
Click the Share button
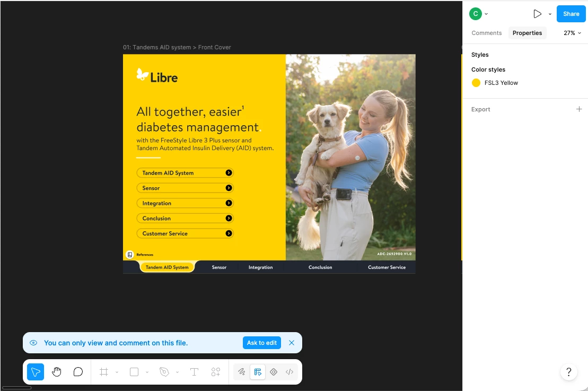[571, 14]
